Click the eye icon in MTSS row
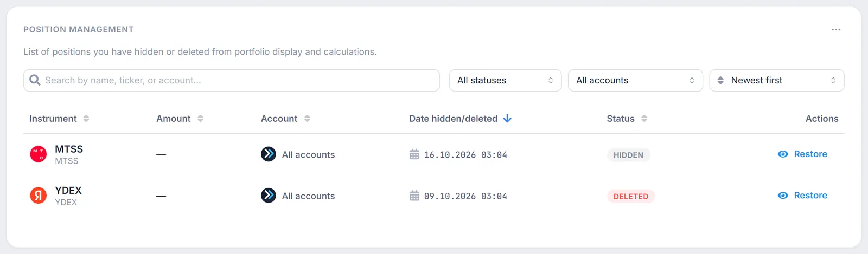The image size is (868, 254). point(783,154)
